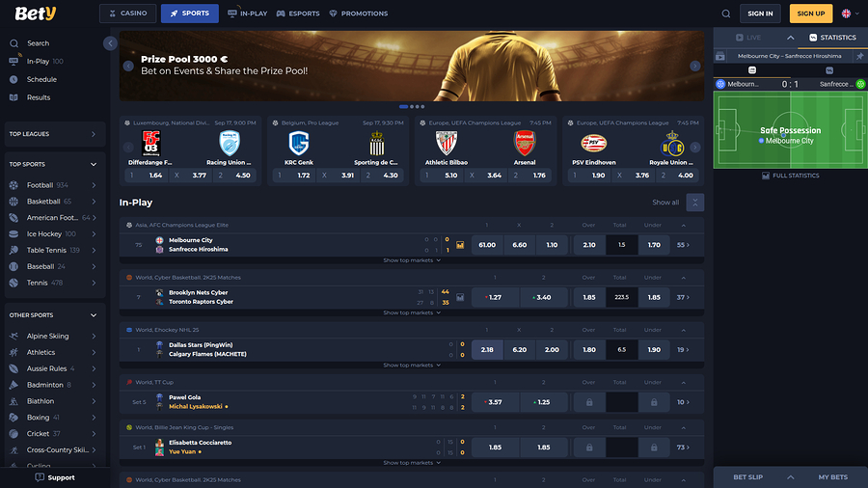Switch to My Bets tab
This screenshot has width=868, height=488.
point(832,477)
